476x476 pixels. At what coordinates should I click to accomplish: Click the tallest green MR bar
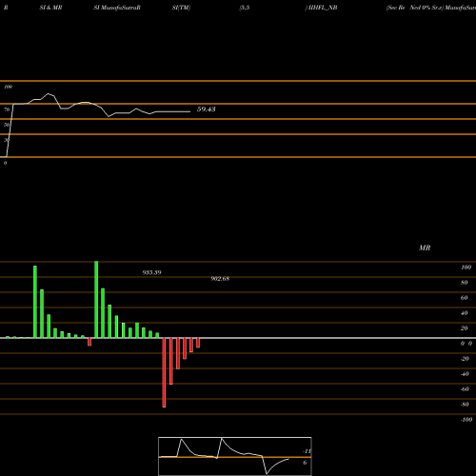point(96,300)
